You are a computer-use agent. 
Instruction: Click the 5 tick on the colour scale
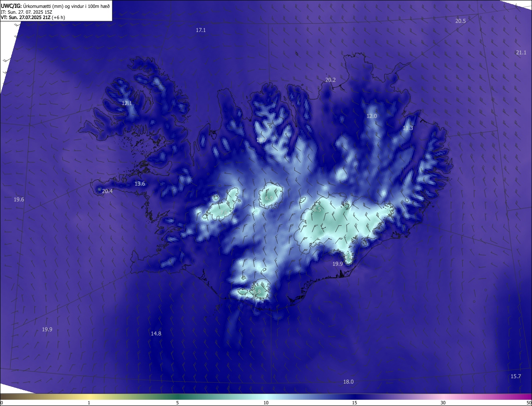(177, 403)
